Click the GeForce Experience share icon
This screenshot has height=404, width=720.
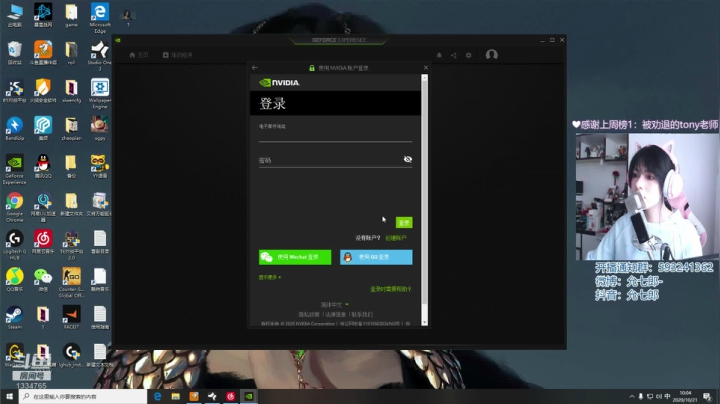tap(454, 55)
